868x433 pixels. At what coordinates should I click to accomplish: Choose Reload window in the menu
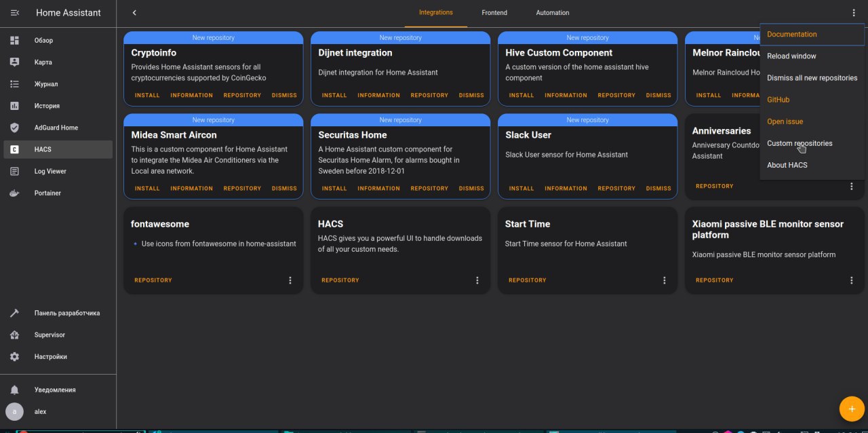click(x=812, y=56)
